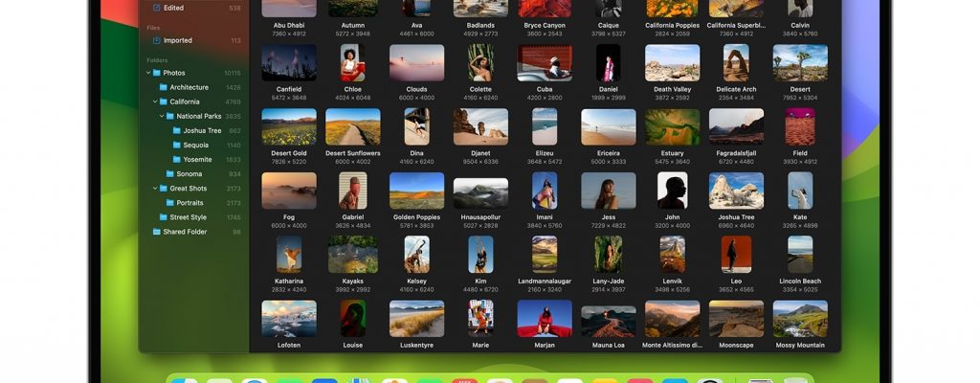Collapse the National Parks folder
Viewport: 980px width, 383px height.
point(162,116)
